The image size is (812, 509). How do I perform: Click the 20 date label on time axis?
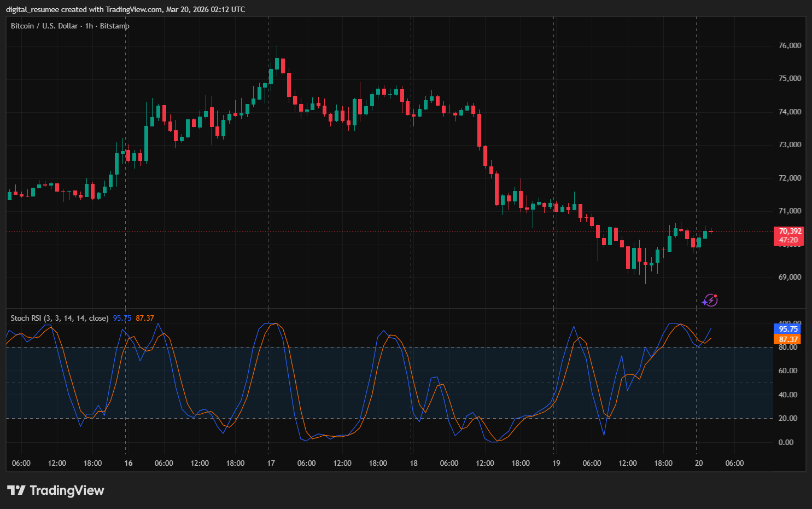coord(699,463)
